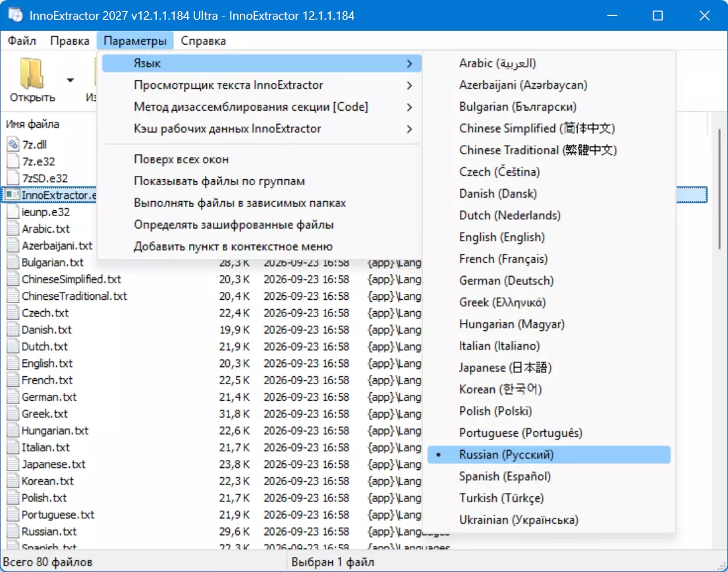Screen dimensions: 728x572
Task: Select German (Deutsch) language option
Action: pos(549,281)
